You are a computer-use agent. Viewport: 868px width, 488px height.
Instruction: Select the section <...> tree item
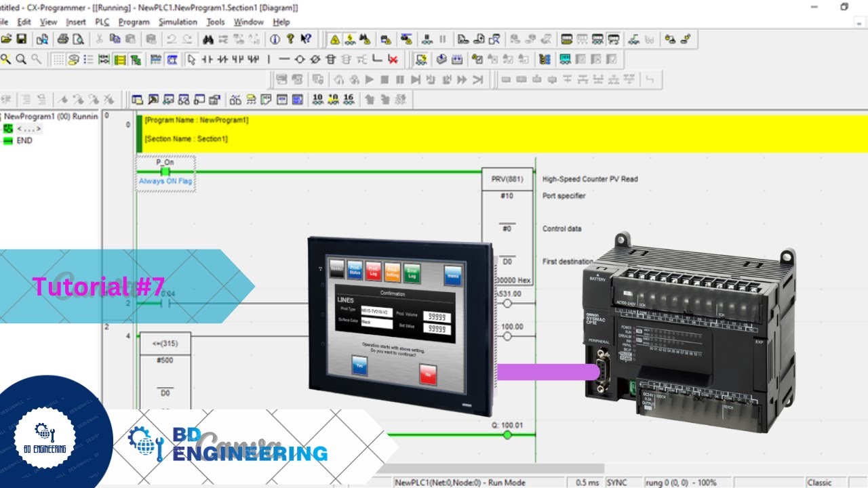[x=28, y=128]
